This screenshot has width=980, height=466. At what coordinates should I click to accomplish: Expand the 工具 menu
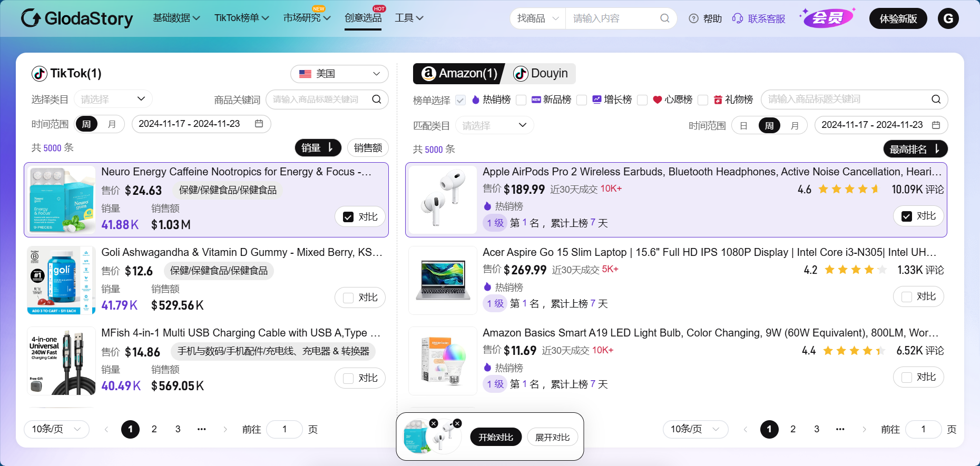coord(409,18)
